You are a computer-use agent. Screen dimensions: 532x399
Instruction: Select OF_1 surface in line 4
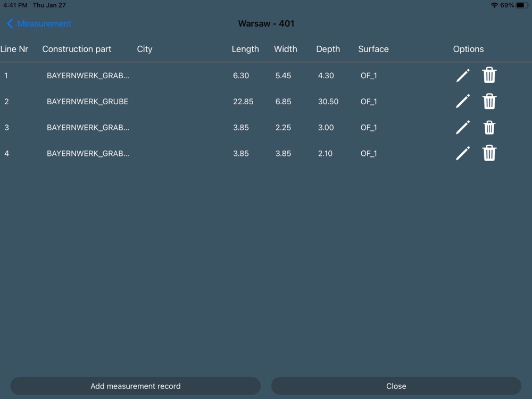coord(369,153)
